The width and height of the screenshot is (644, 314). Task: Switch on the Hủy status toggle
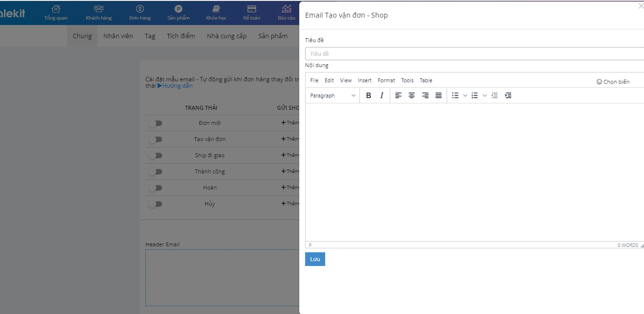tap(155, 204)
